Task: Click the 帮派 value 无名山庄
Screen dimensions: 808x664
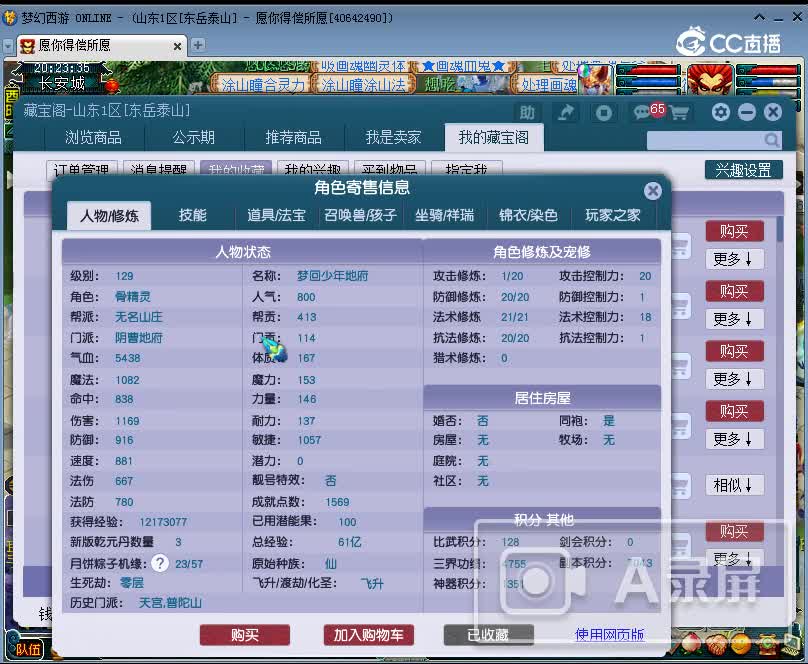Action: pos(138,317)
